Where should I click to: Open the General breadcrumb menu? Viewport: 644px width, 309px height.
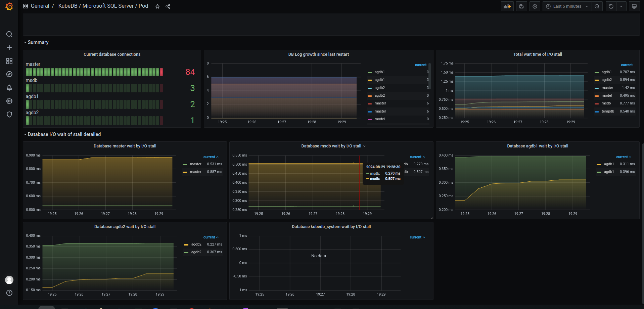40,6
